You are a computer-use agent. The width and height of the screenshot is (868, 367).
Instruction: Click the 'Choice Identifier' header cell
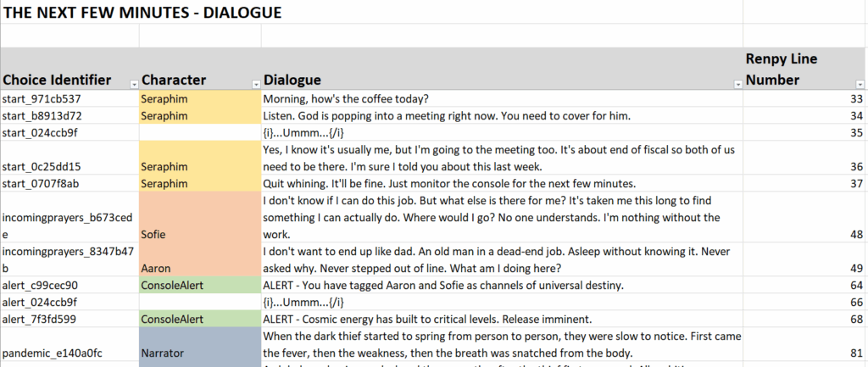point(58,80)
